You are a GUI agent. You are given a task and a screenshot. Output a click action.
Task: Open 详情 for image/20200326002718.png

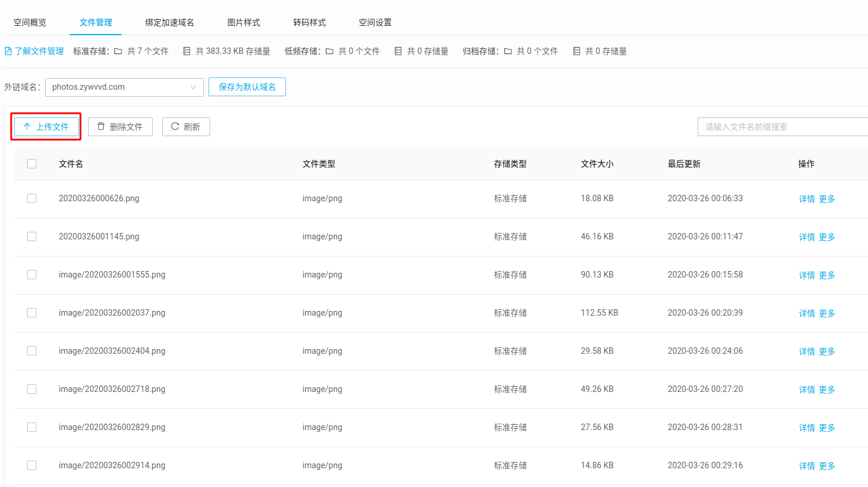(x=807, y=390)
